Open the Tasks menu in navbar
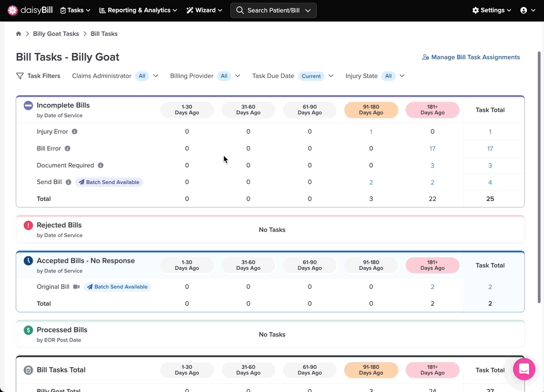Viewport: 544px width, 392px height. pos(75,10)
